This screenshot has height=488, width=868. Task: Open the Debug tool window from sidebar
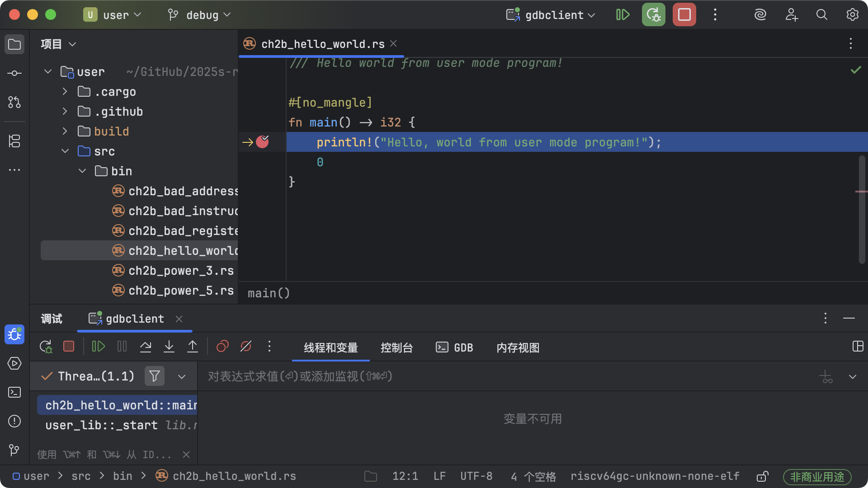tap(14, 334)
